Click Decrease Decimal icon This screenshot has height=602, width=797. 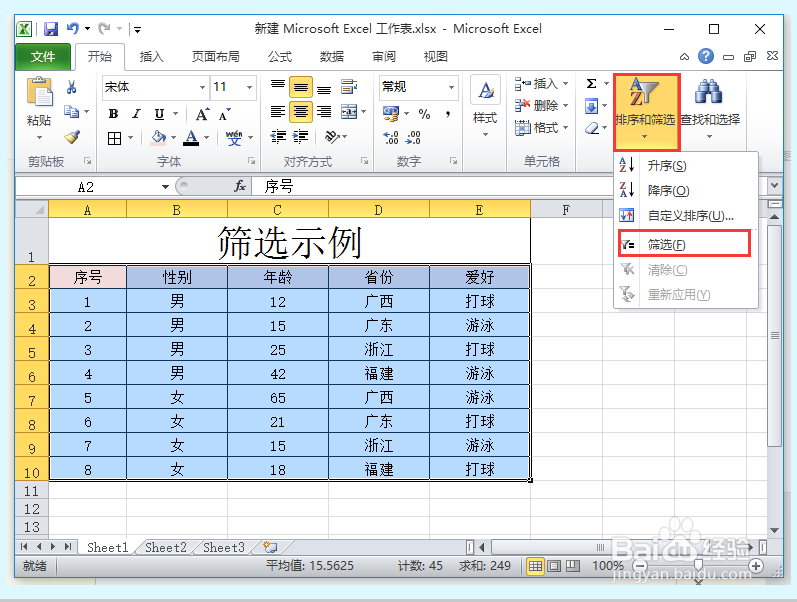point(413,137)
